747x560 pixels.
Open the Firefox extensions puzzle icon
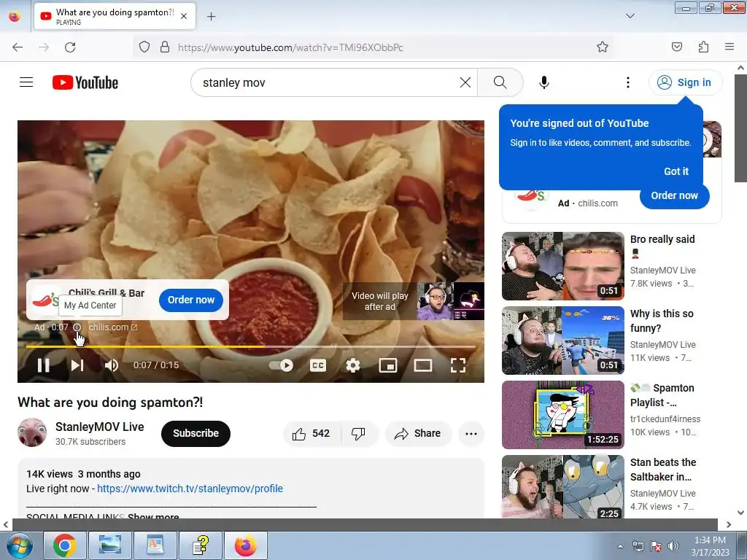point(704,47)
